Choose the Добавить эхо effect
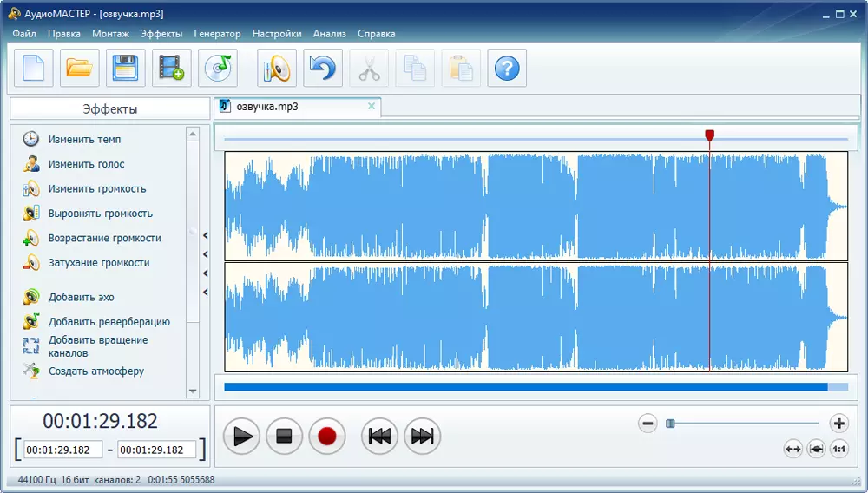The height and width of the screenshot is (493, 868). pyautogui.click(x=81, y=297)
